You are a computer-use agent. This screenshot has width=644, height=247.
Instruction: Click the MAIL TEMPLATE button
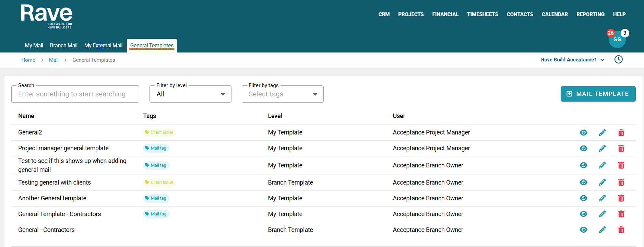point(598,94)
